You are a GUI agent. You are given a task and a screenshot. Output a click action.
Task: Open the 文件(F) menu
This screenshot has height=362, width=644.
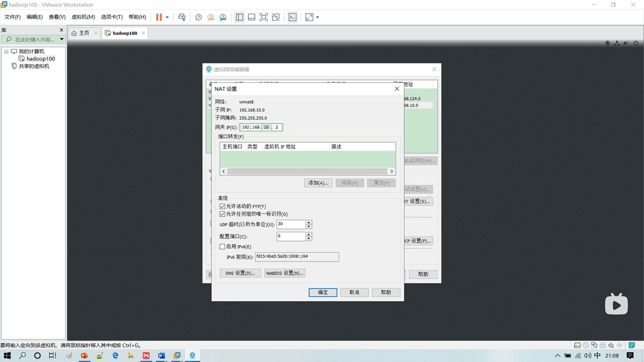[x=12, y=17]
